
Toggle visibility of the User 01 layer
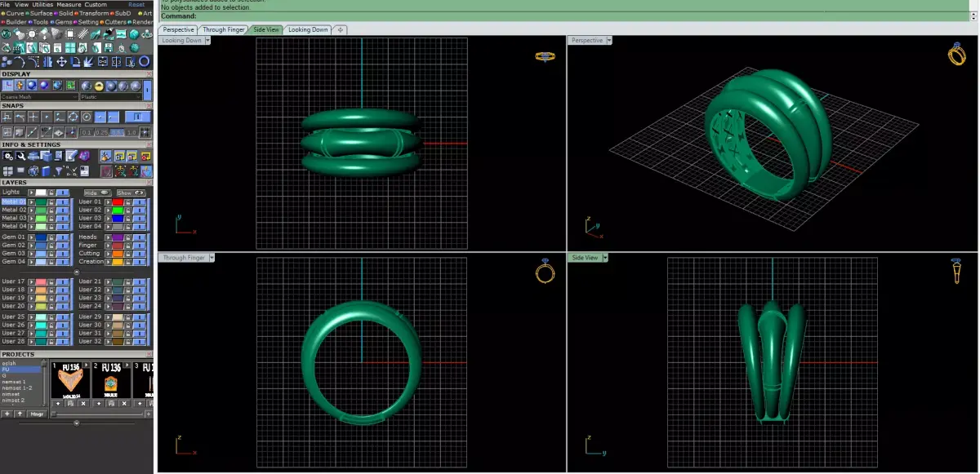(x=140, y=202)
